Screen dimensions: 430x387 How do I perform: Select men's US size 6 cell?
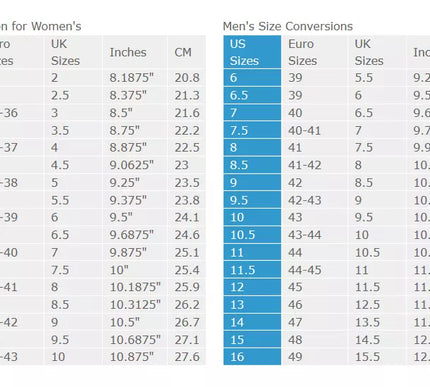click(252, 78)
